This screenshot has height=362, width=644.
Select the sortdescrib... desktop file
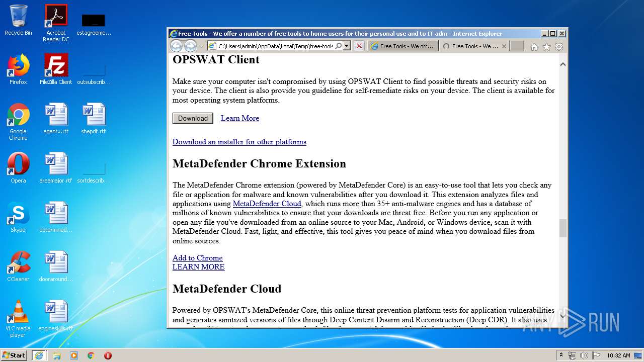click(x=94, y=172)
